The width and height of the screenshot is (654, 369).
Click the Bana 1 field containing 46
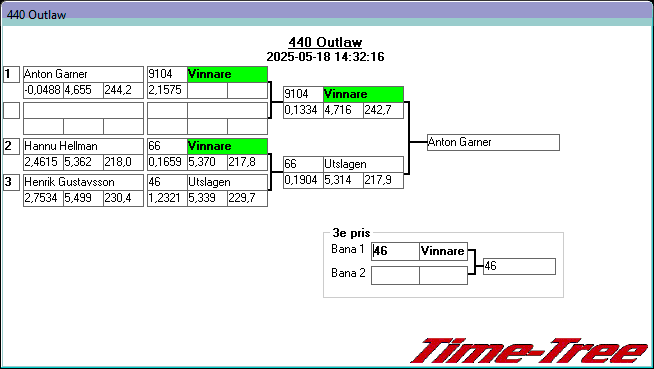395,251
